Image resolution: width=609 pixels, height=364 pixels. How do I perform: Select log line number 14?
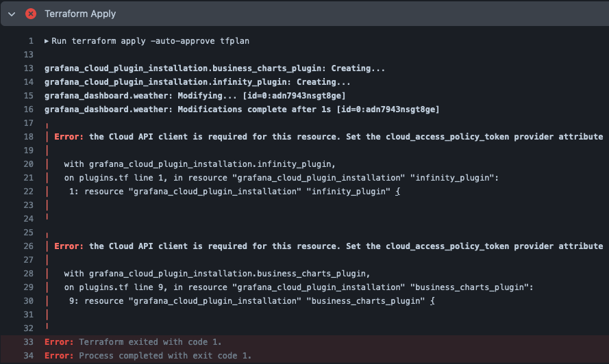(29, 82)
